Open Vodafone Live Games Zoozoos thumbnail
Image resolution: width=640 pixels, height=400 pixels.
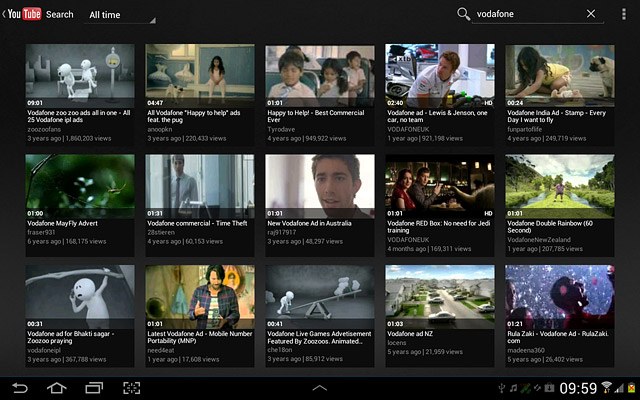[x=320, y=297]
